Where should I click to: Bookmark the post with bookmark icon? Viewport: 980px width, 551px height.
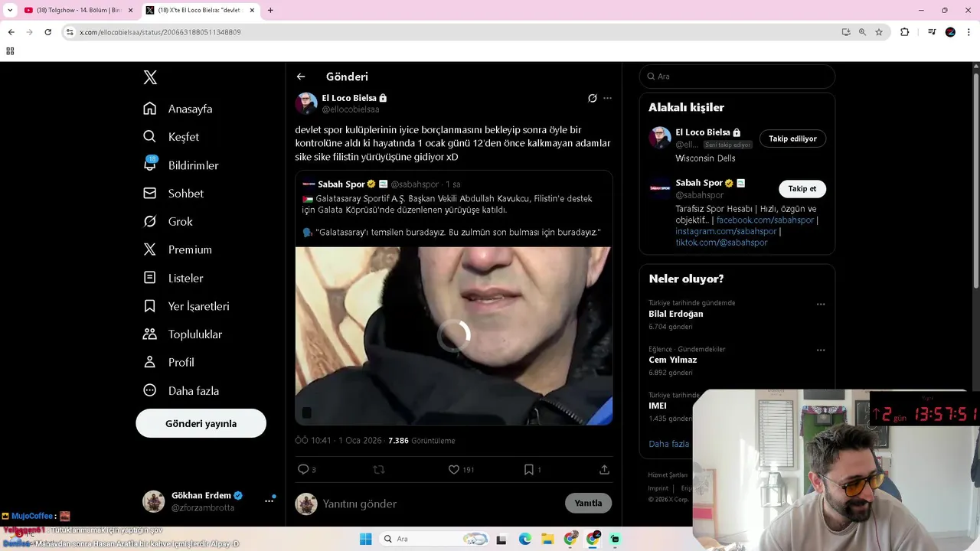click(x=528, y=469)
